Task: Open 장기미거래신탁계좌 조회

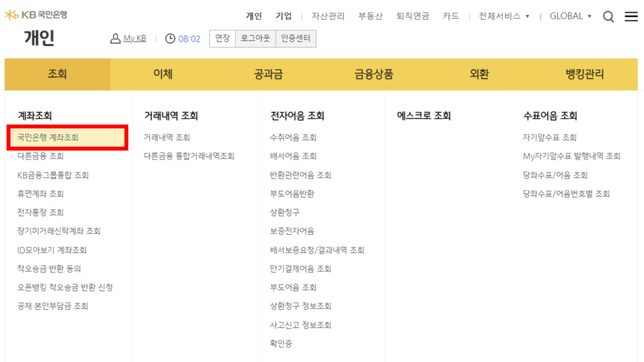Action: pos(58,231)
